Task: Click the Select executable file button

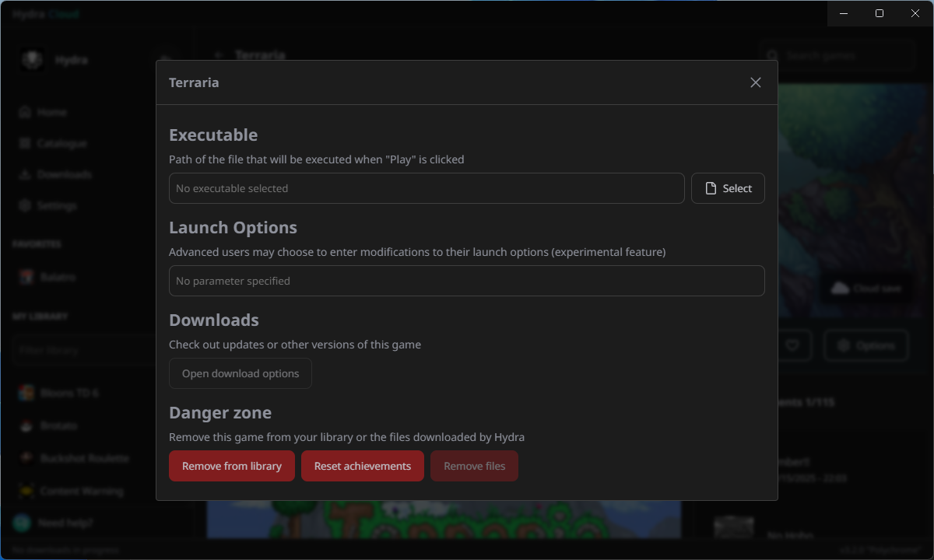Action: [x=728, y=188]
